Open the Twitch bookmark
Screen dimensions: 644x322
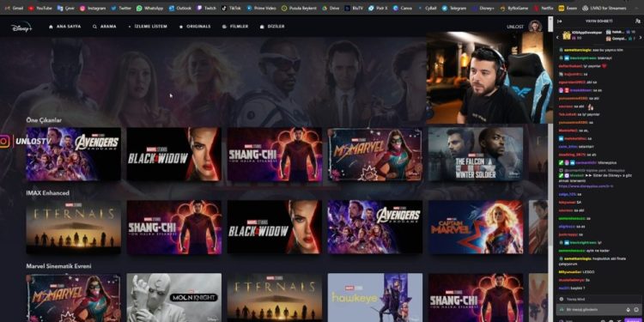point(207,8)
